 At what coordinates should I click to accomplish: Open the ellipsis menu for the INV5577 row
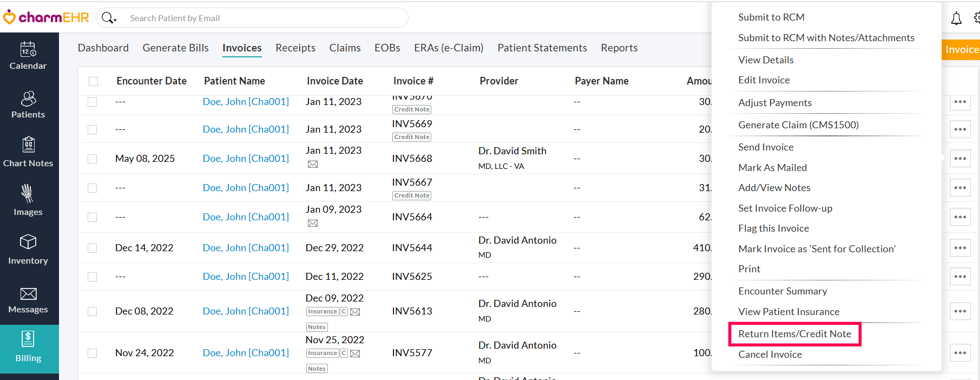click(x=960, y=353)
